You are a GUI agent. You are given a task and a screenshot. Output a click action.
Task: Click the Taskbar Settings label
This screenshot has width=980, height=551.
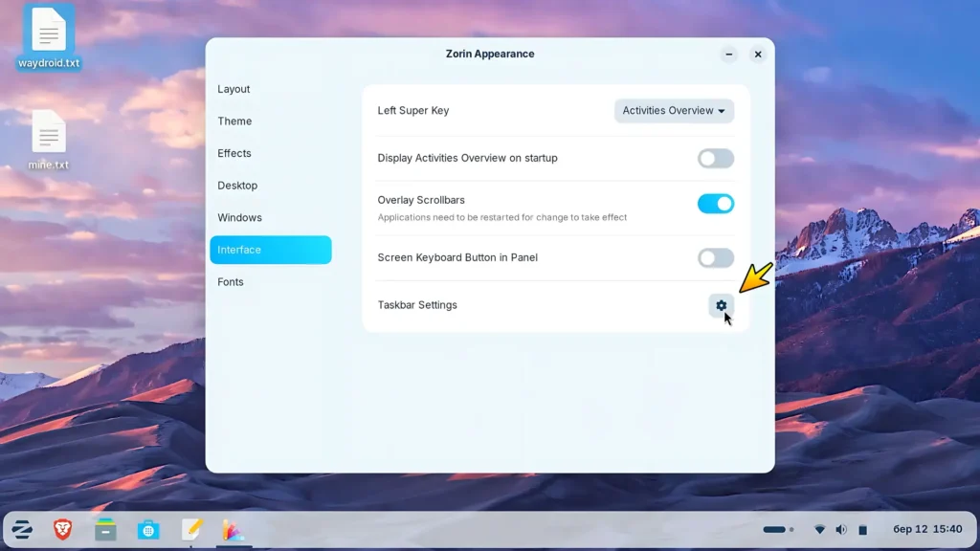pos(417,305)
